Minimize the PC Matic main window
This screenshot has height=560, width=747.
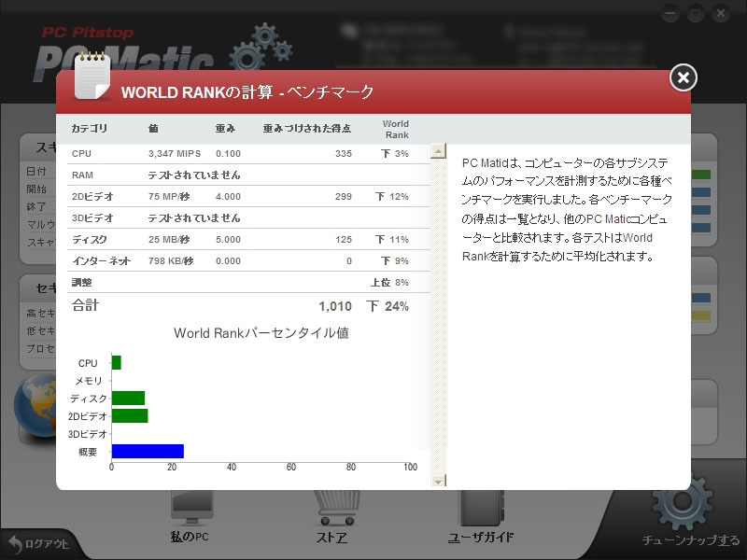[670, 13]
